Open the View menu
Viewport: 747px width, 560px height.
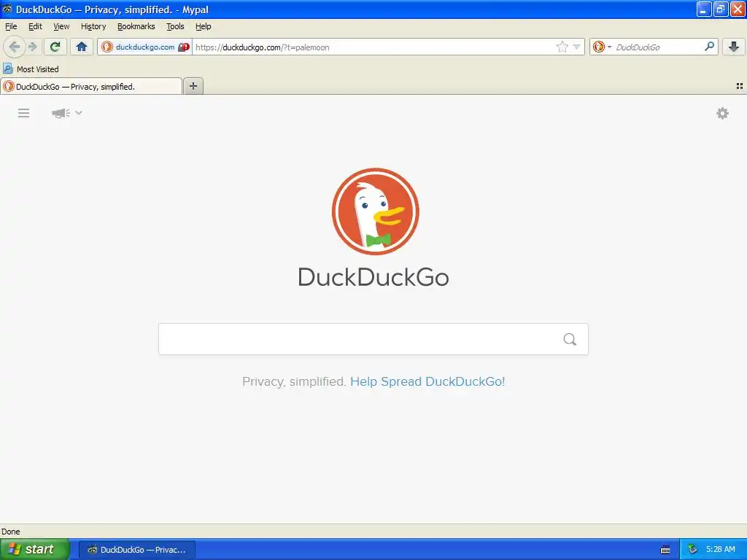(x=61, y=27)
